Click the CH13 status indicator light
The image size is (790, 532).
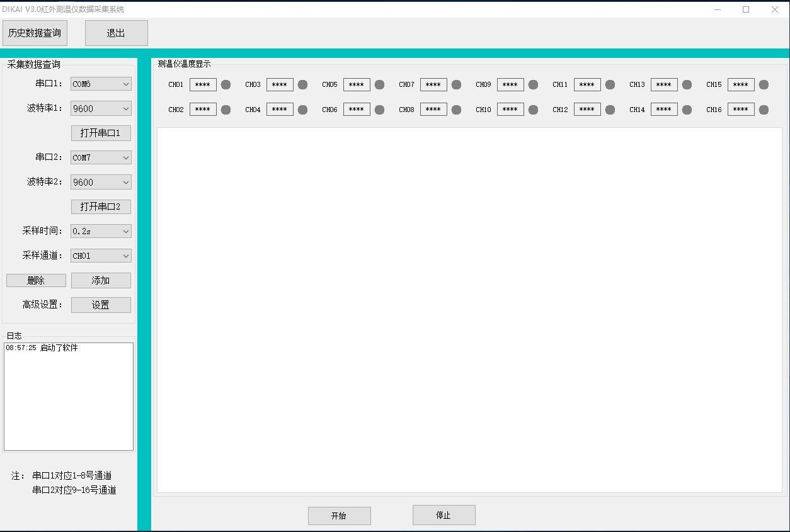tap(687, 84)
